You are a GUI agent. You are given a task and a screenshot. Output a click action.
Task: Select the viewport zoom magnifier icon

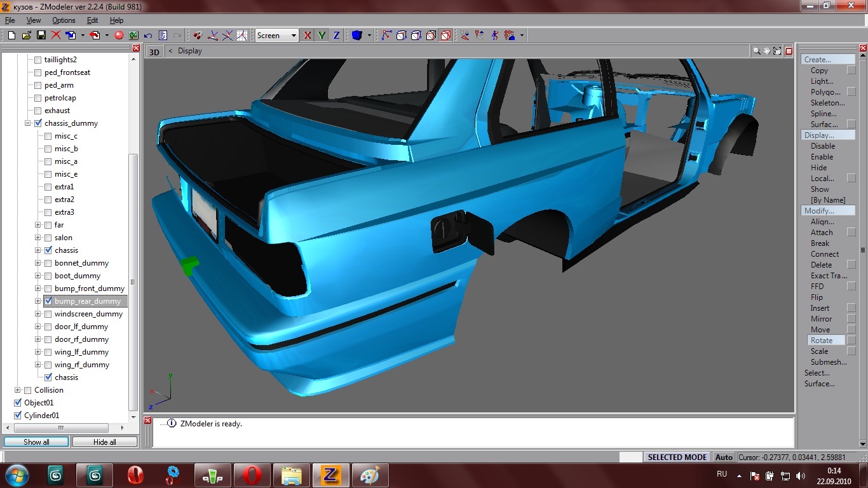coord(756,51)
